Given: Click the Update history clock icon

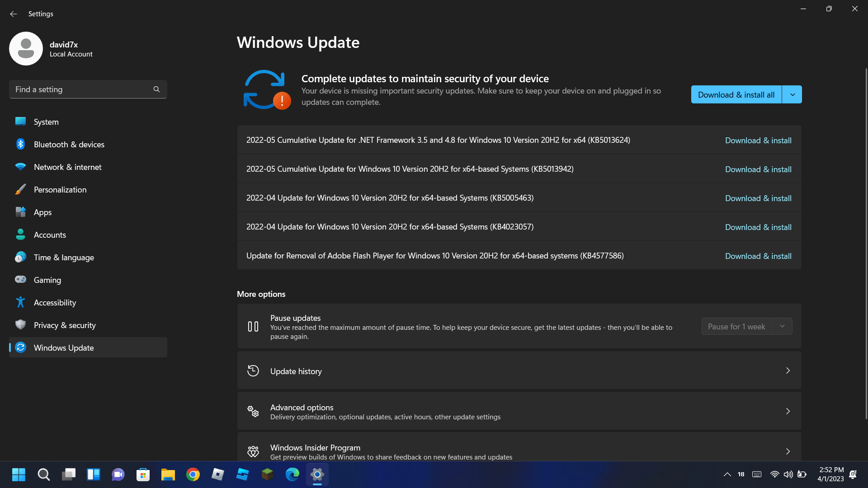Looking at the screenshot, I should coord(253,371).
